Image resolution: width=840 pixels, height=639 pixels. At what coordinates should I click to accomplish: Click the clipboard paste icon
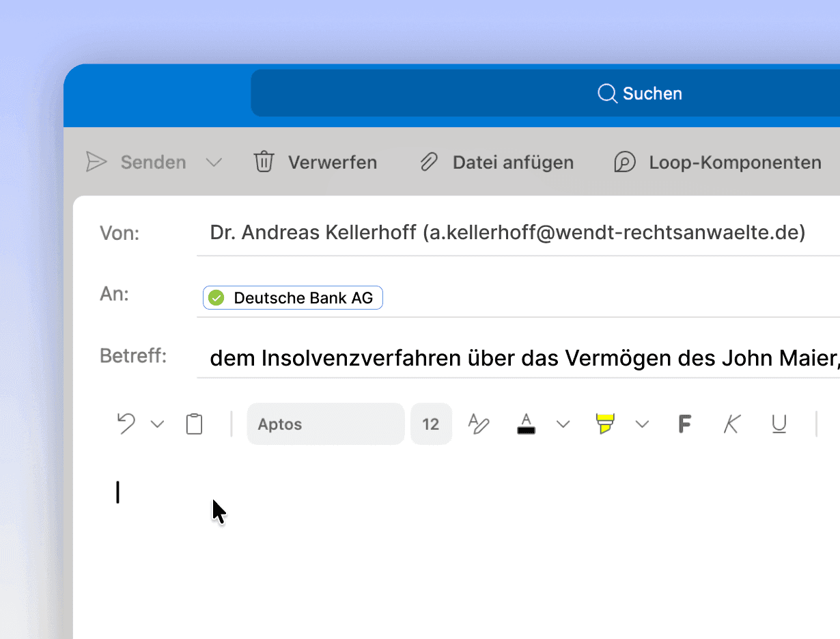(x=195, y=424)
